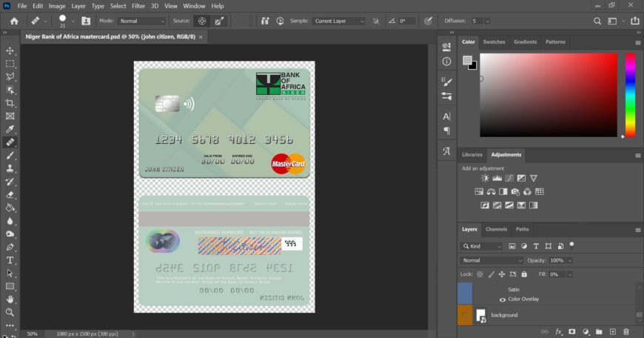Delete layer with trash icon
The height and width of the screenshot is (338, 644).
click(x=626, y=331)
